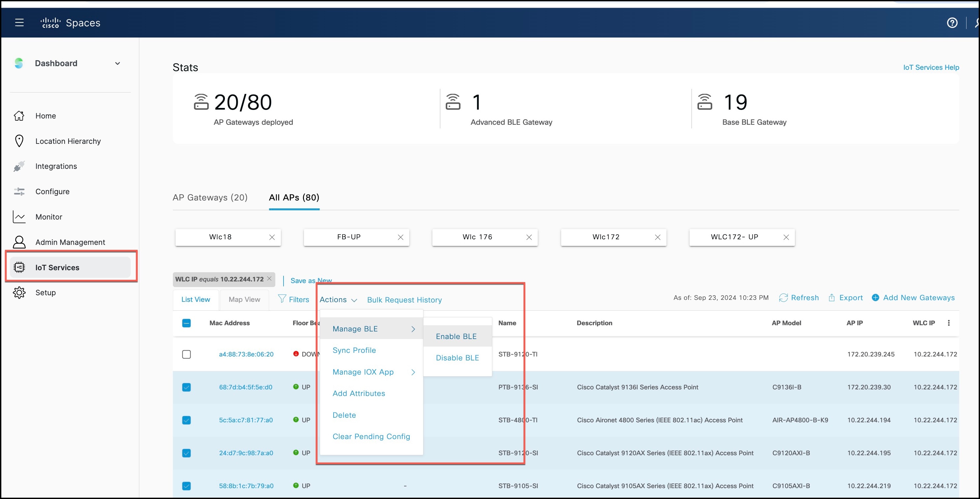Image resolution: width=980 pixels, height=499 pixels.
Task: Click the Location Hierarchy pin icon
Action: pyautogui.click(x=19, y=141)
